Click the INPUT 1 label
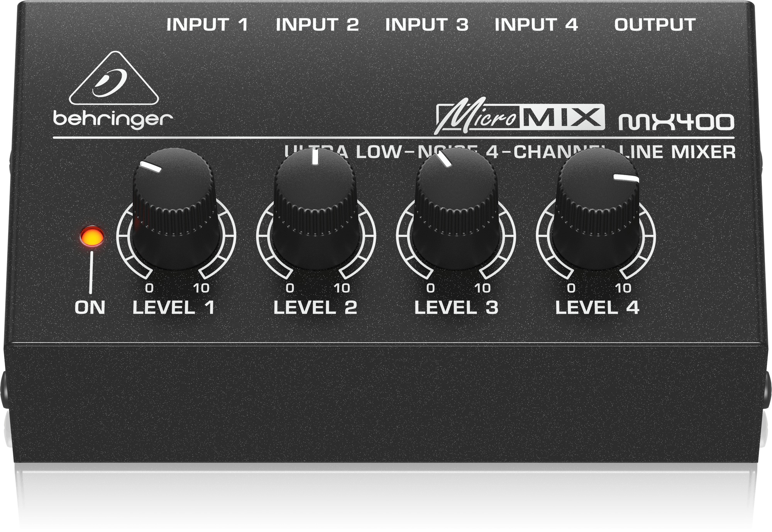The height and width of the screenshot is (532, 772). pos(207,25)
